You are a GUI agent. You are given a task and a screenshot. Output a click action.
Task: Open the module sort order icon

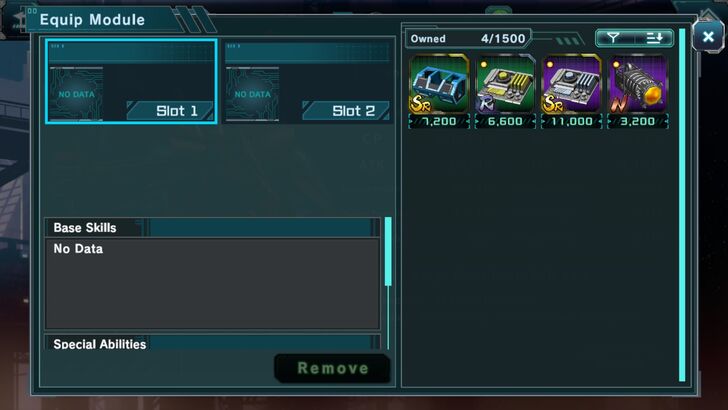click(x=654, y=38)
